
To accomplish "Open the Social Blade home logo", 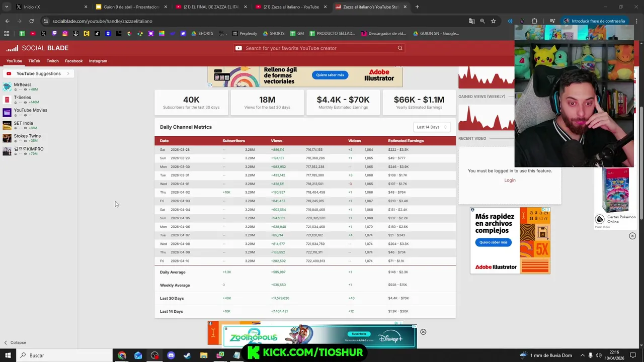I will (x=37, y=48).
